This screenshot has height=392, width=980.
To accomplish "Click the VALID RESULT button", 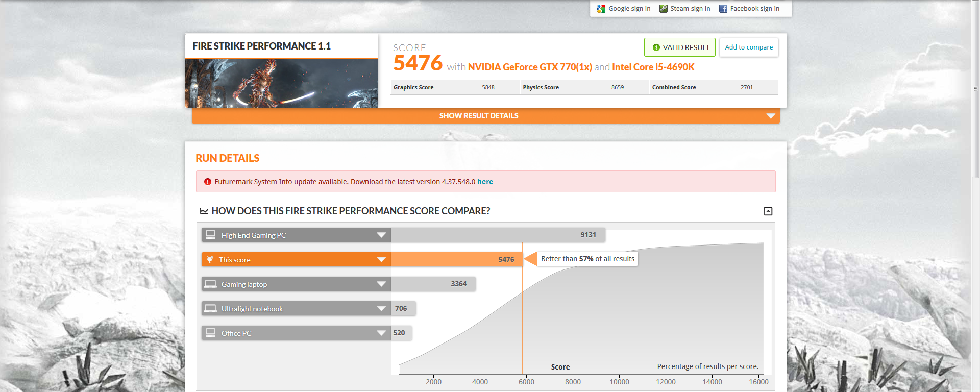I will (679, 47).
